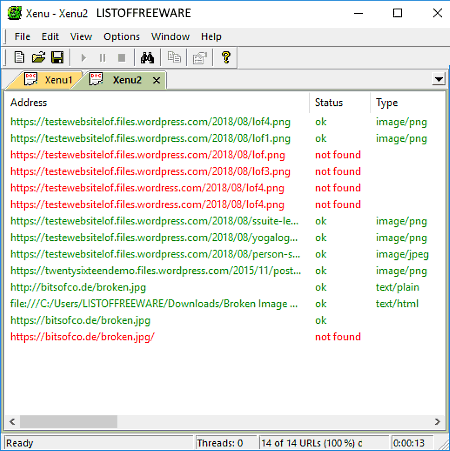The height and width of the screenshot is (451, 450).
Task: Click the 14 of 14 URLs status field
Action: pyautogui.click(x=323, y=443)
